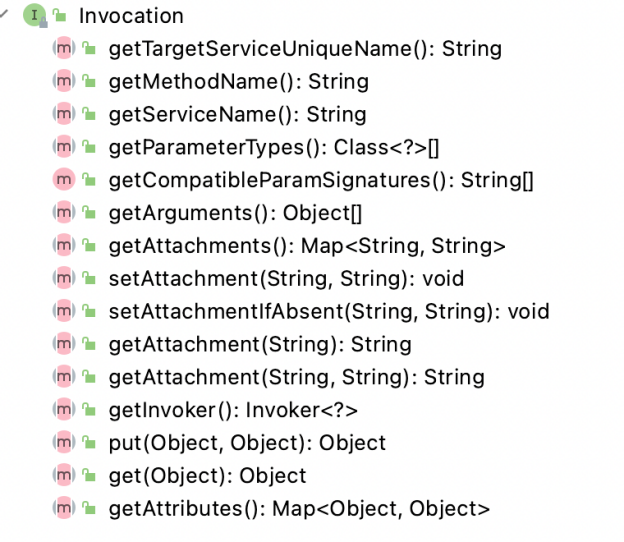Image resolution: width=624 pixels, height=542 pixels.
Task: Select getParameterTypes(): Class<?>[] entry
Action: coord(274,148)
